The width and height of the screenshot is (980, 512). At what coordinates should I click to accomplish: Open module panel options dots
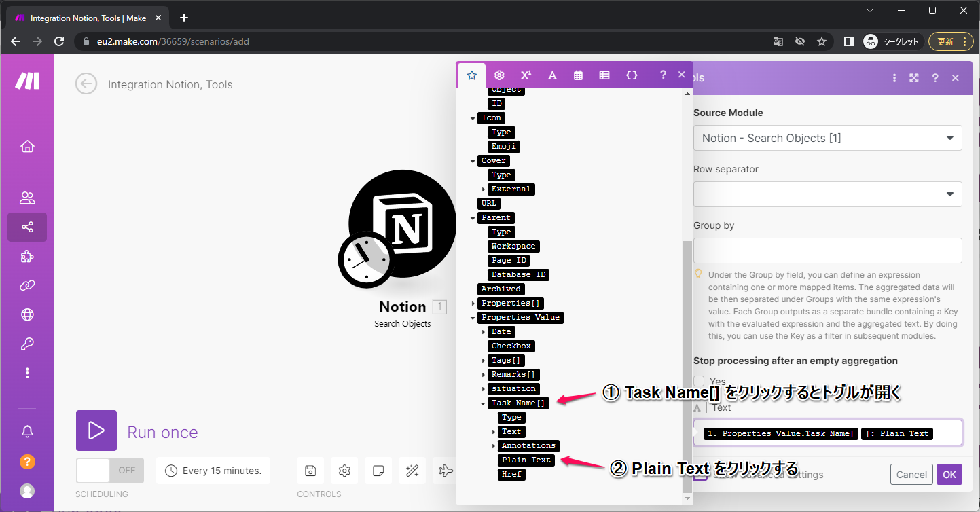pyautogui.click(x=894, y=78)
